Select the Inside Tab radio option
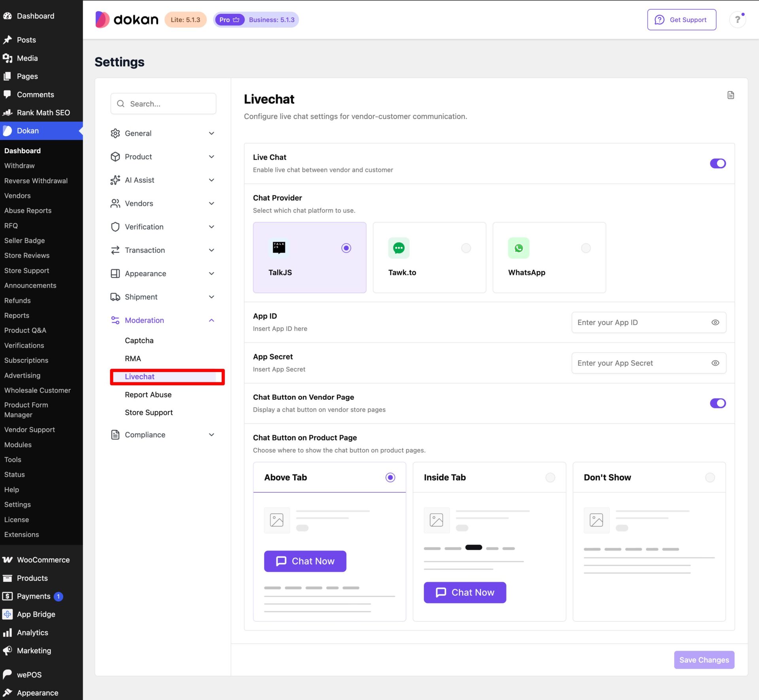 (550, 478)
